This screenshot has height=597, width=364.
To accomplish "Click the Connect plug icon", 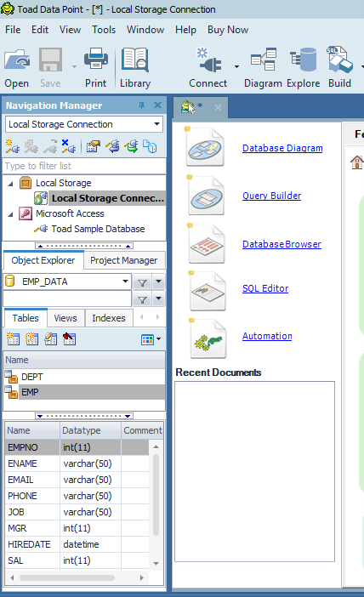I will (208, 60).
